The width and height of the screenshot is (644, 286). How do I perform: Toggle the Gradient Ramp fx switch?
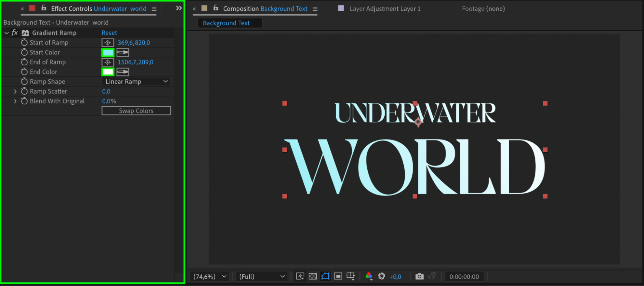pyautogui.click(x=15, y=33)
